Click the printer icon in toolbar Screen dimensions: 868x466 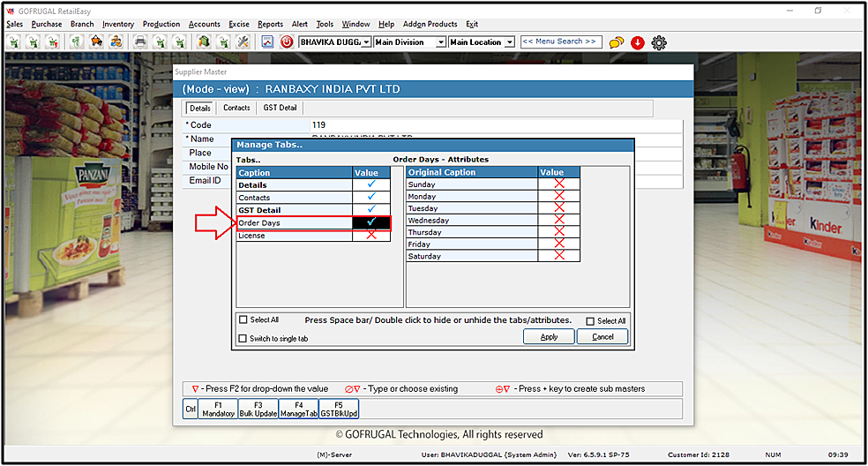pyautogui.click(x=140, y=41)
